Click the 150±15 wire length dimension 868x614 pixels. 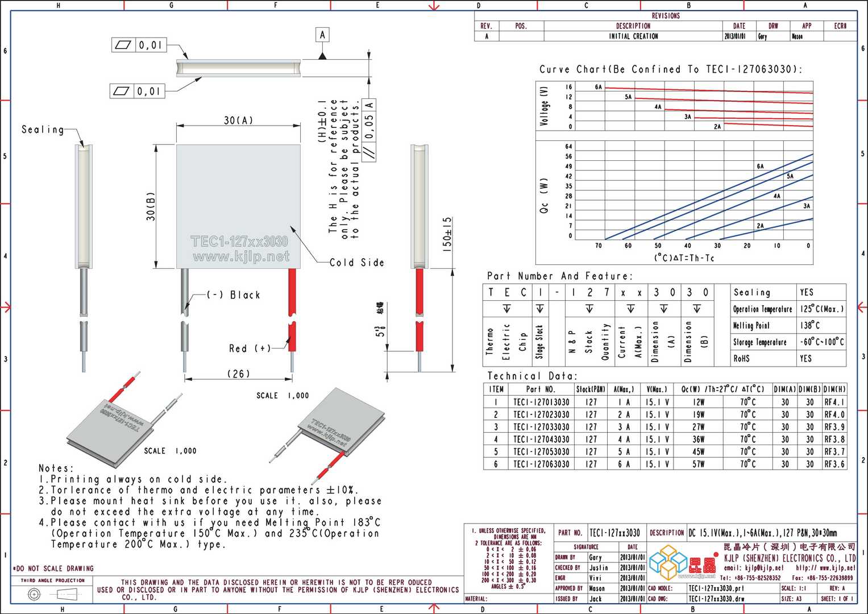pyautogui.click(x=447, y=234)
